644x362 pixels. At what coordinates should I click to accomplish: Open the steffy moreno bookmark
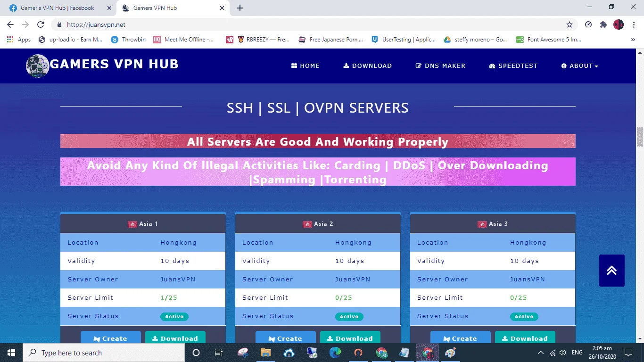(x=476, y=40)
